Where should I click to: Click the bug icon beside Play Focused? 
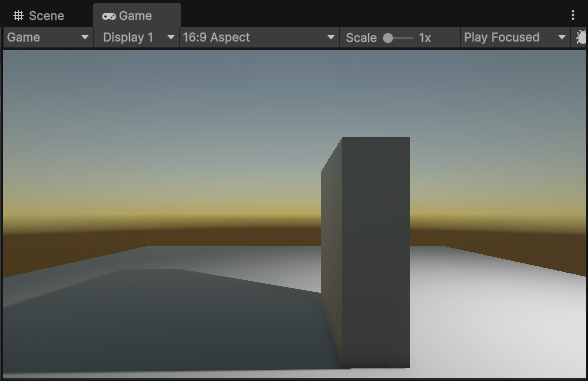(580, 38)
